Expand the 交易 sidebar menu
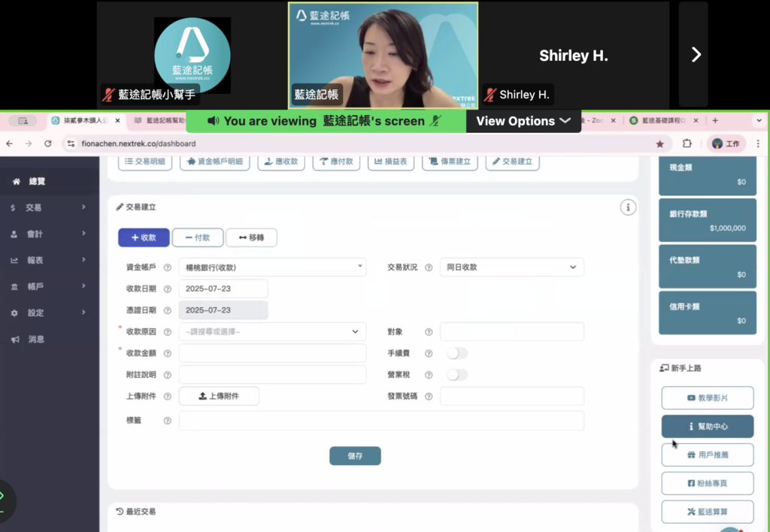 pos(49,207)
